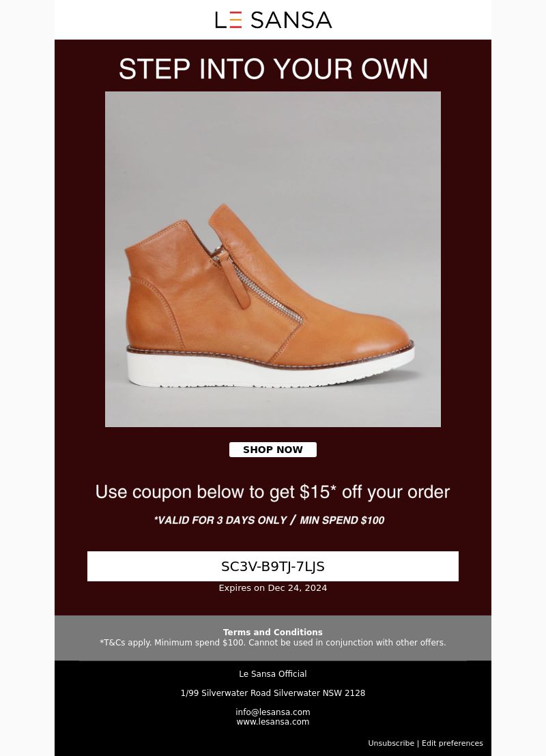This screenshot has width=546, height=756.
Task: Click the Expires on Dec 24, 2024 text
Action: [273, 587]
